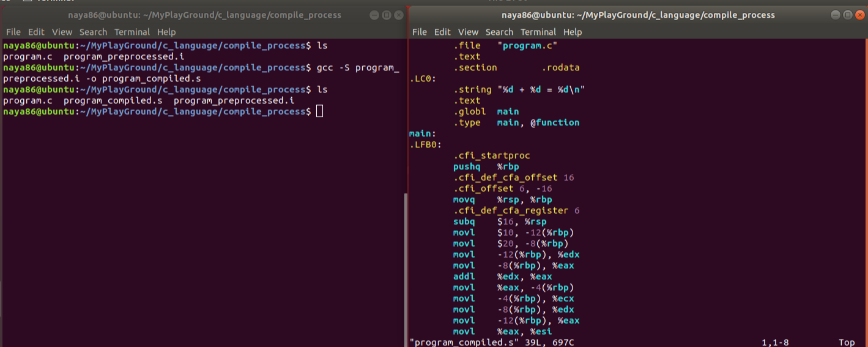The width and height of the screenshot is (868, 347).
Task: Click the left terminal title bar text
Action: coord(203,15)
